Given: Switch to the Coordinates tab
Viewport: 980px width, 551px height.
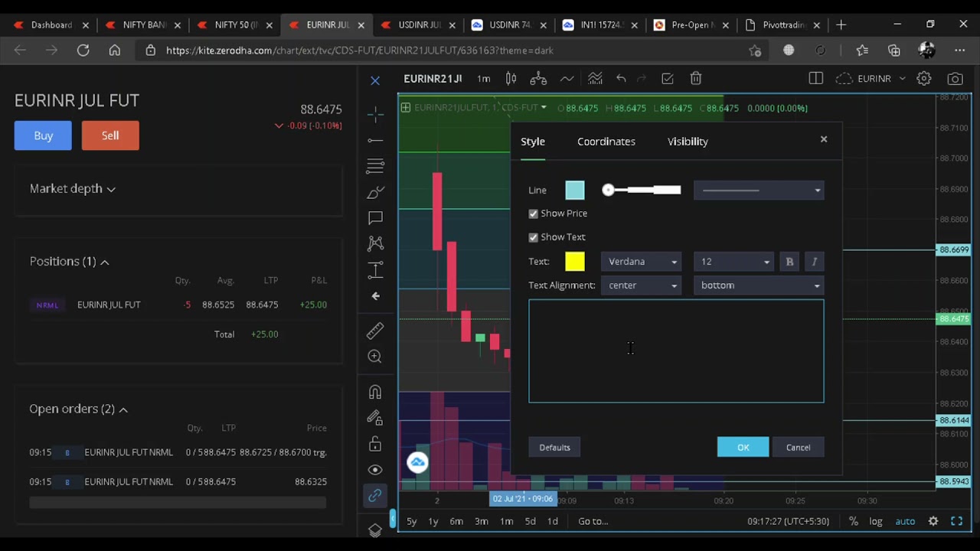Looking at the screenshot, I should 606,142.
